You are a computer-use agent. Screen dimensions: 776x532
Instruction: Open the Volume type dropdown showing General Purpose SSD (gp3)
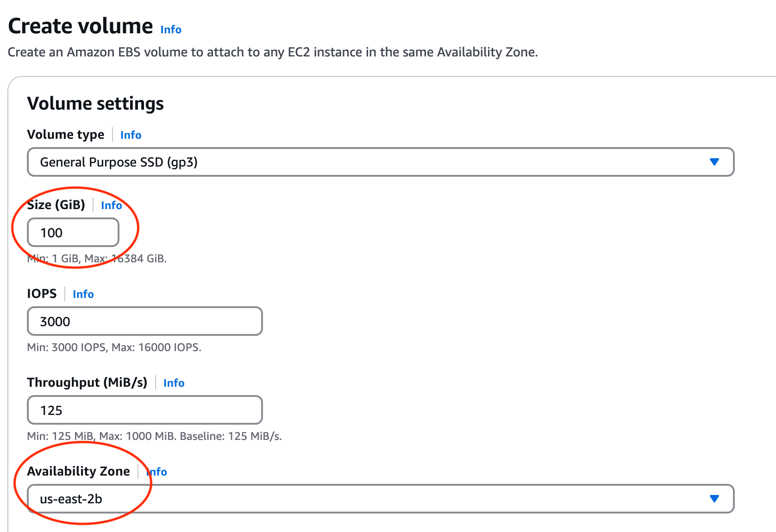[x=381, y=162]
